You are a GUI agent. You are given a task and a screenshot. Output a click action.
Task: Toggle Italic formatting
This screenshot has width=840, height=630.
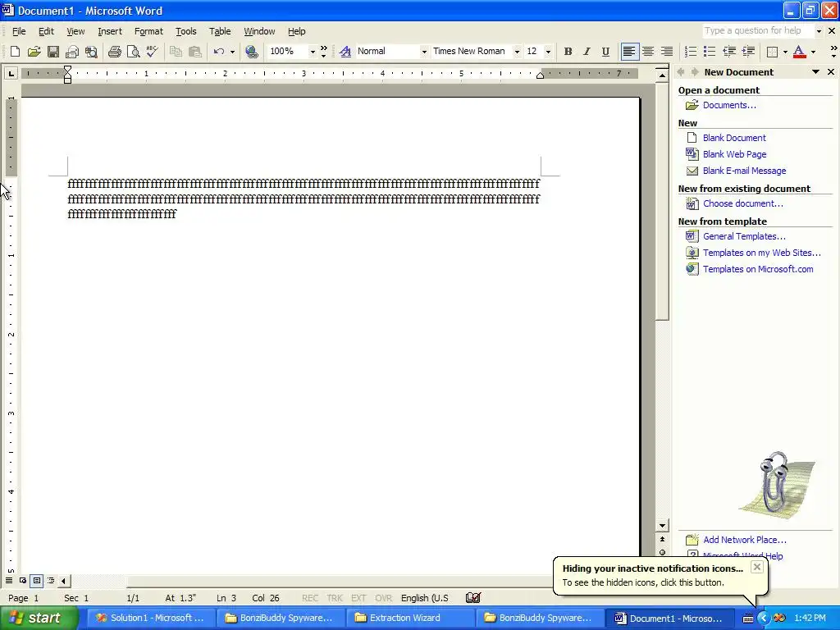[x=587, y=52]
